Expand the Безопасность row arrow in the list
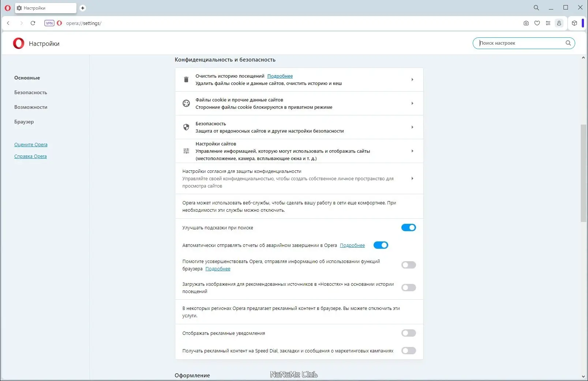588x381 pixels. [x=412, y=127]
